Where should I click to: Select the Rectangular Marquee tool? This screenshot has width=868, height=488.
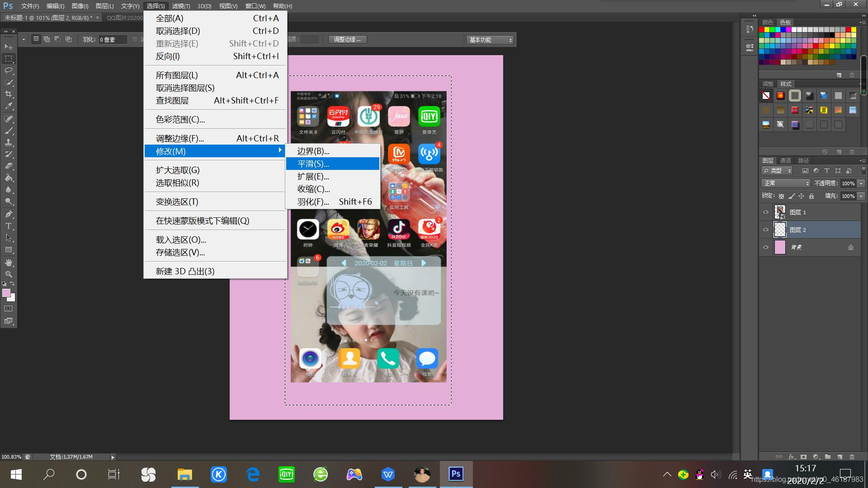click(9, 59)
